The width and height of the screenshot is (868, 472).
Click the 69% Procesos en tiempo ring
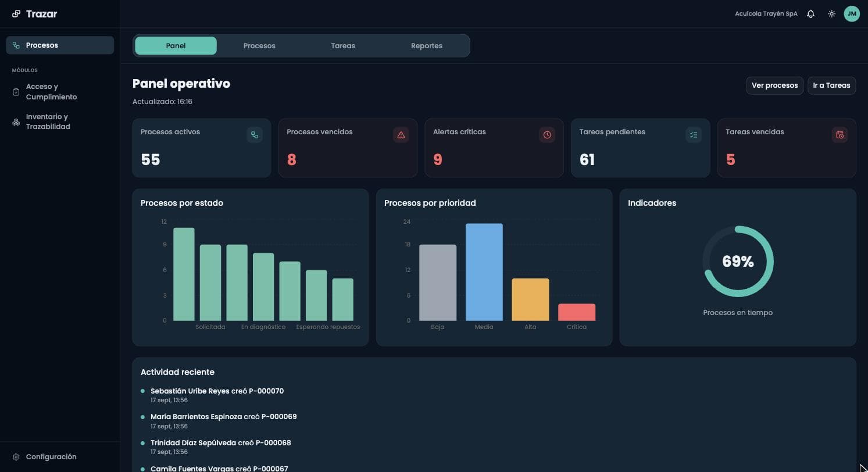pyautogui.click(x=738, y=262)
